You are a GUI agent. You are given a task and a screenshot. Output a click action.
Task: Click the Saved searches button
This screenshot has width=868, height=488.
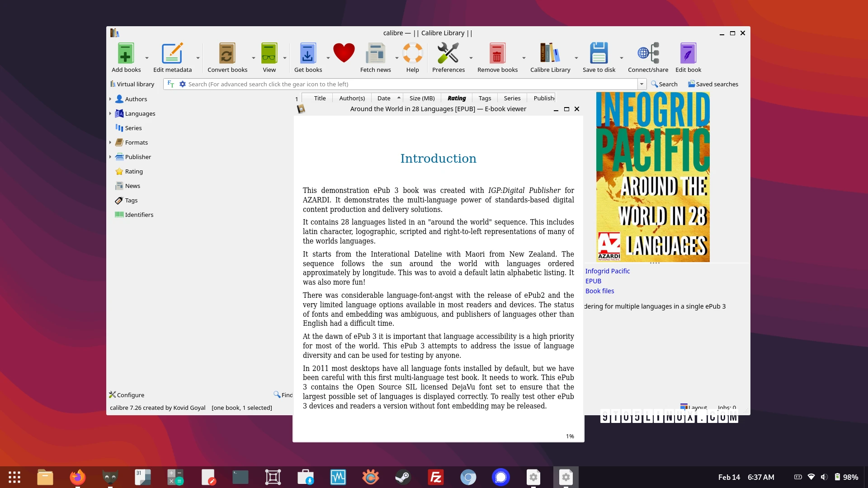tap(713, 84)
